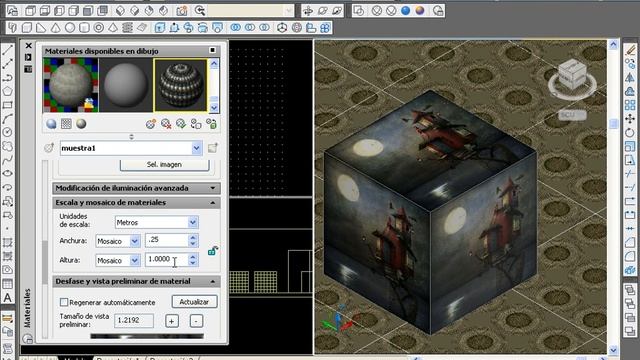Open the Altura Mosaico dropdown
This screenshot has width=640, height=360.
tap(135, 260)
